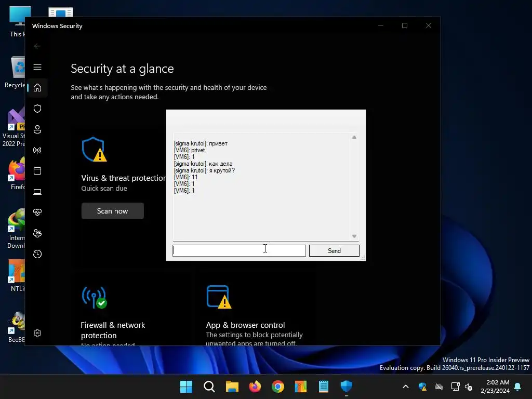Launch Google Chrome from the taskbar

[278, 387]
